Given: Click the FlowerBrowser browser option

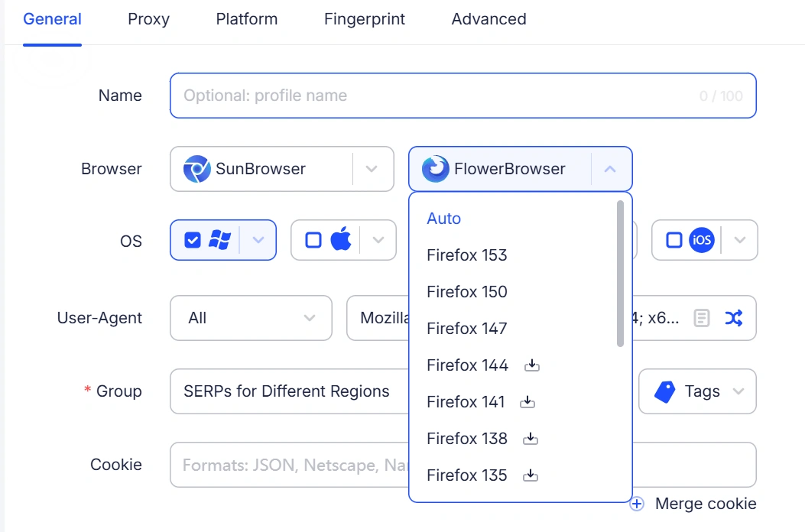Looking at the screenshot, I should pyautogui.click(x=521, y=169).
